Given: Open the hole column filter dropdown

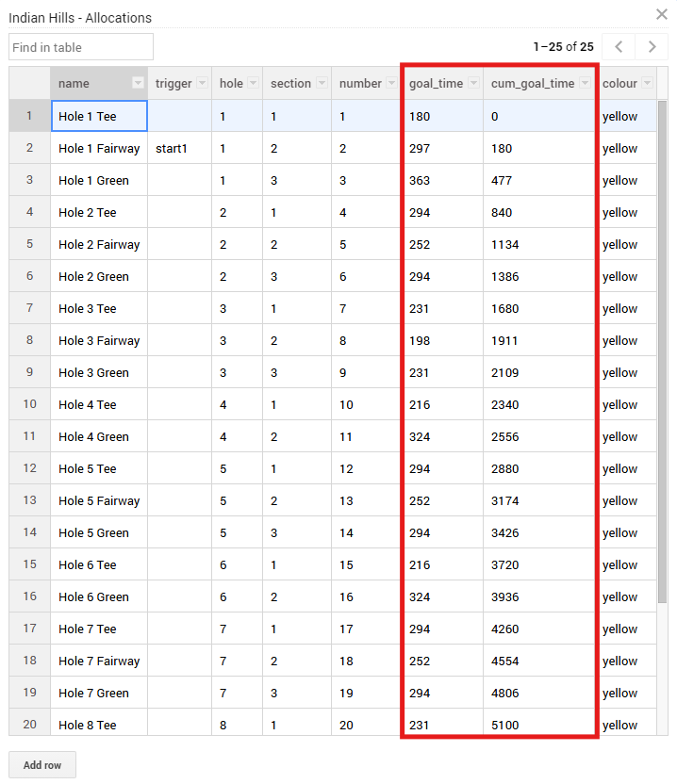Looking at the screenshot, I should tap(253, 83).
